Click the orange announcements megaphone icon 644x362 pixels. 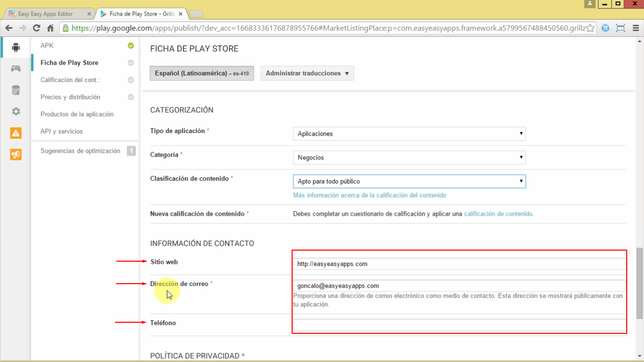[x=16, y=154]
